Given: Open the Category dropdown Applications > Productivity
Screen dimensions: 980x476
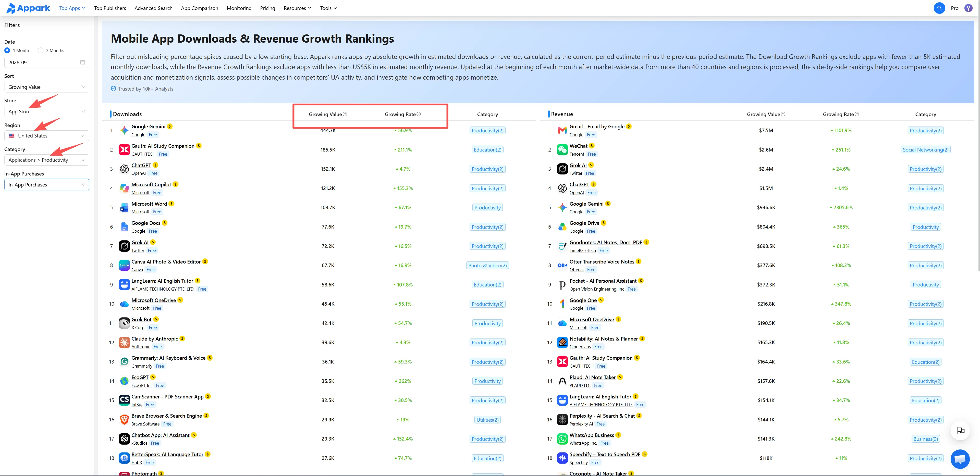Looking at the screenshot, I should click(47, 160).
